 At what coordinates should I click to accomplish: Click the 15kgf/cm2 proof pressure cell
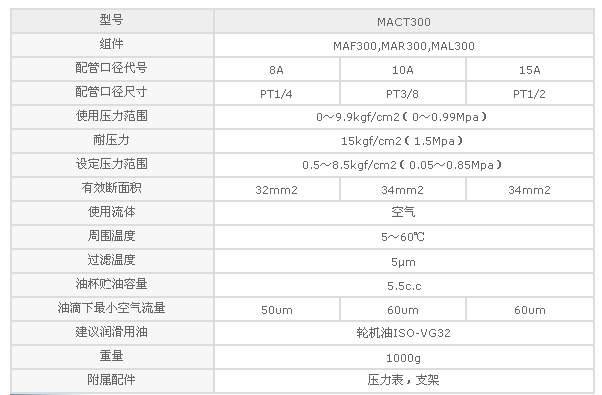tap(404, 141)
